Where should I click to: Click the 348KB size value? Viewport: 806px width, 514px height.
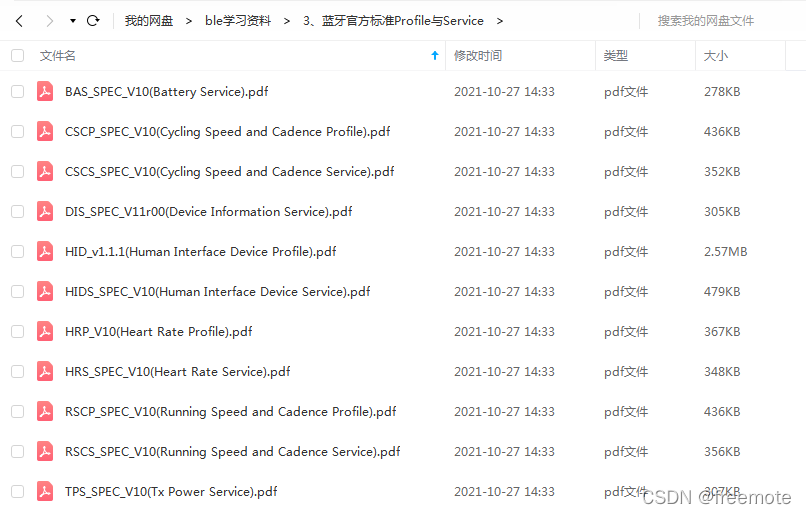722,372
